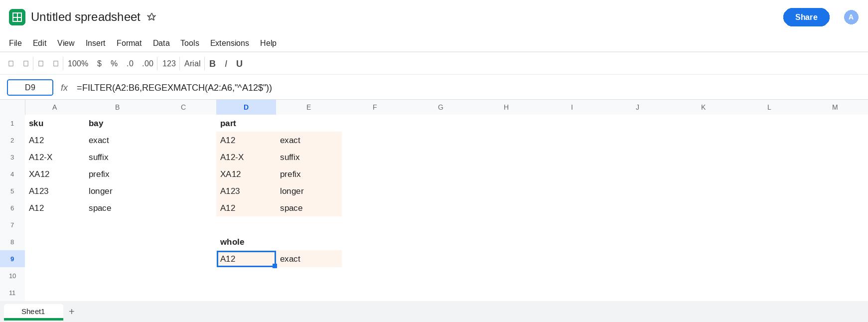The image size is (868, 322).
Task: Select column A header
Action: pyautogui.click(x=55, y=107)
